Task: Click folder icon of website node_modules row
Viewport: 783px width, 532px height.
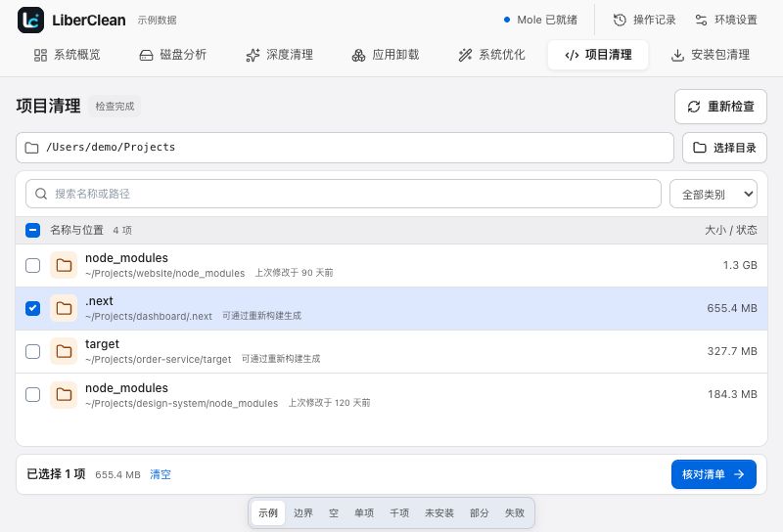Action: (x=64, y=265)
